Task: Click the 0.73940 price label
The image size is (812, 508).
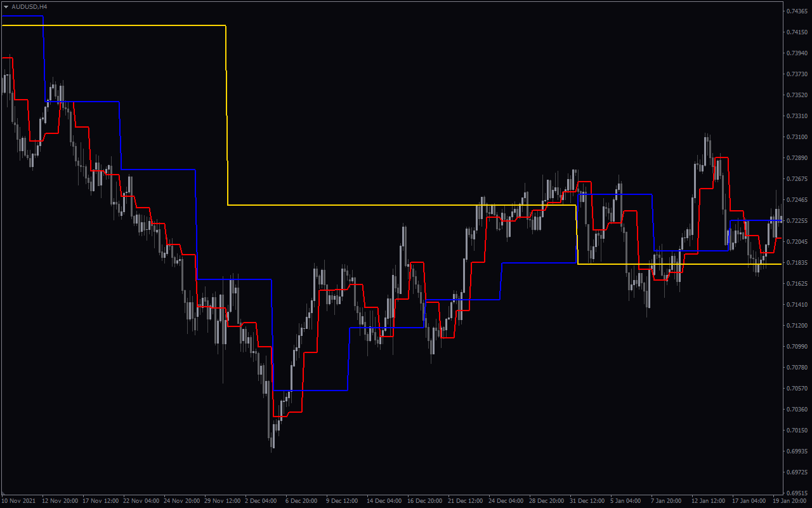Action: point(797,53)
